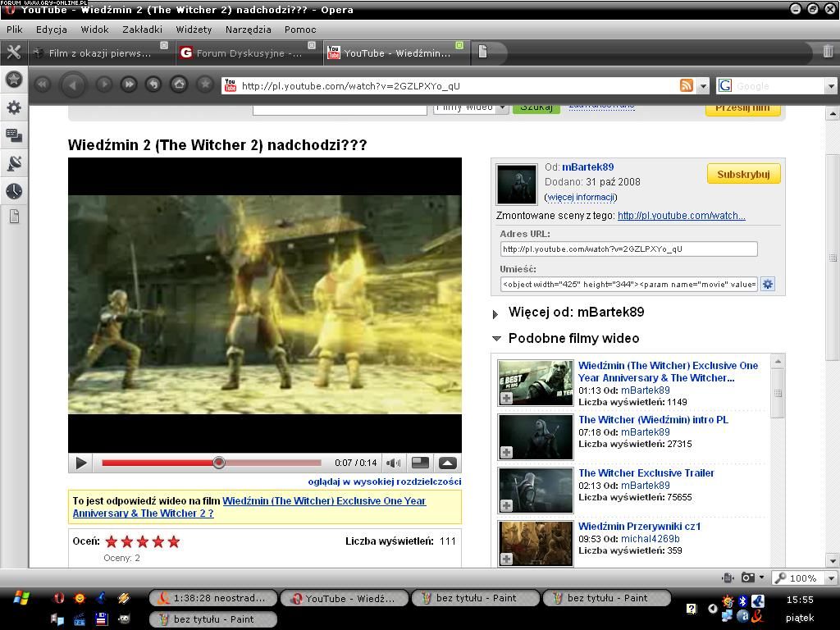This screenshot has height=630, width=840.
Task: Open the mBartek89 uploader profile link
Action: [x=587, y=167]
